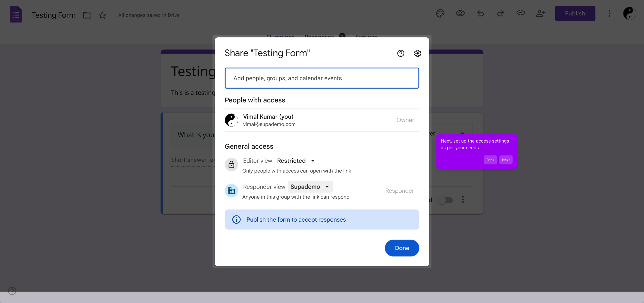Open the customize theme palette
The width and height of the screenshot is (644, 303).
click(440, 13)
